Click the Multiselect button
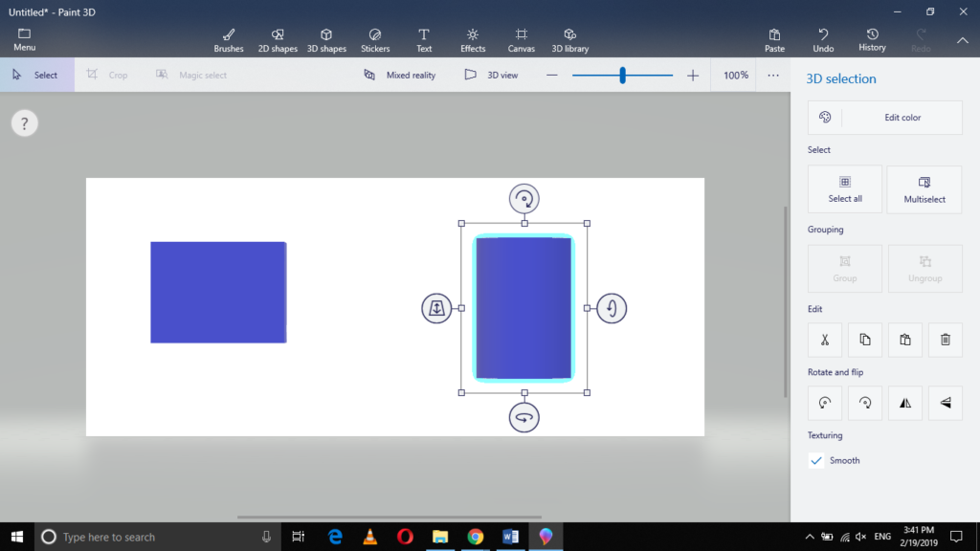Image resolution: width=980 pixels, height=551 pixels. coord(924,188)
